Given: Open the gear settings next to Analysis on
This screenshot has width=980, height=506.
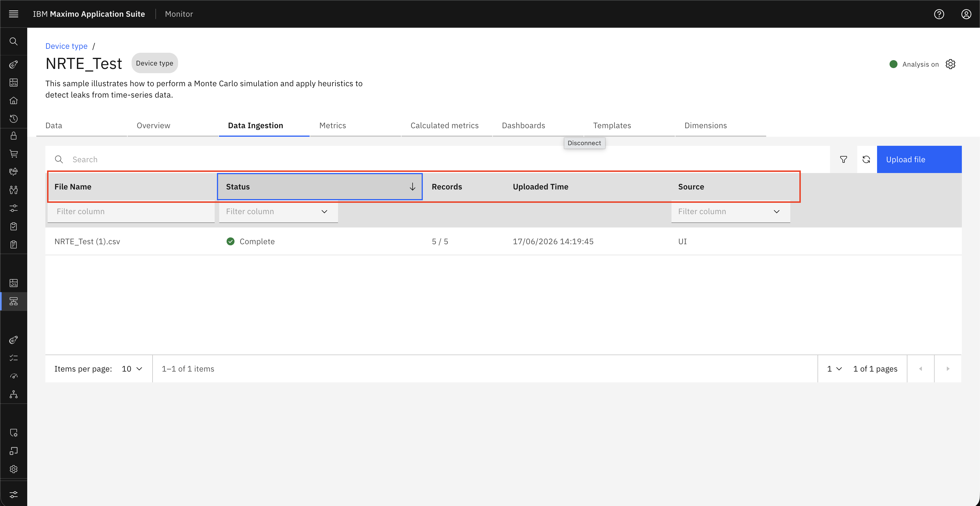Looking at the screenshot, I should pos(950,64).
